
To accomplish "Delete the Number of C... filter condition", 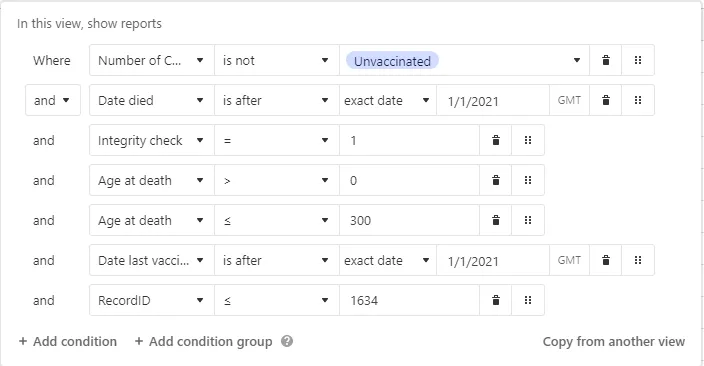I will (605, 60).
